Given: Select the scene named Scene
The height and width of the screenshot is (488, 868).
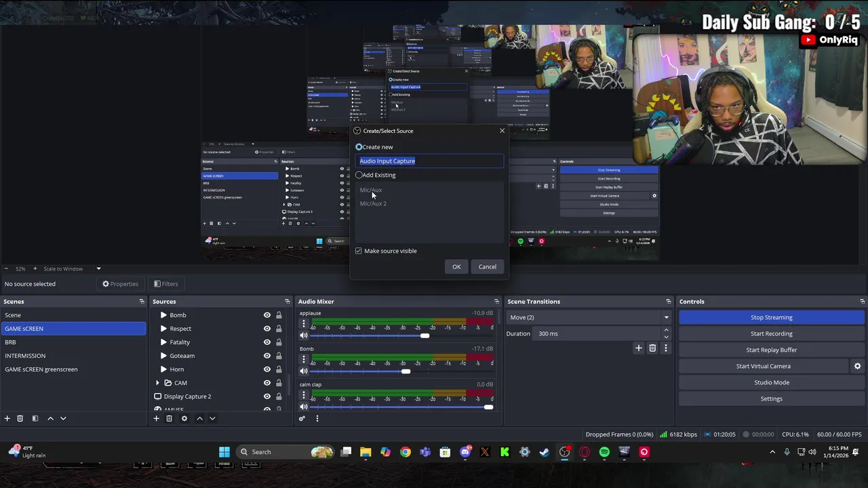Looking at the screenshot, I should coord(73,315).
